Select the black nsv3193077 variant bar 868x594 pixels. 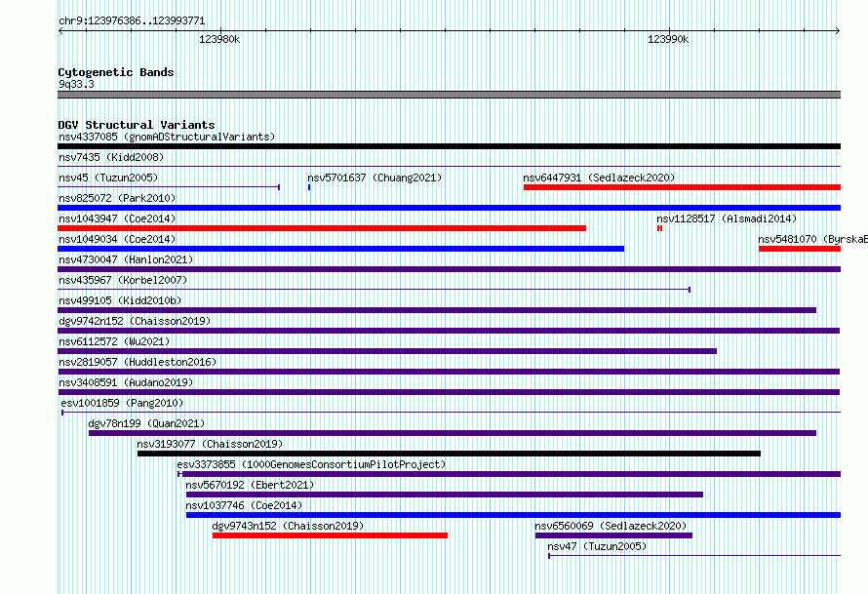pos(449,454)
